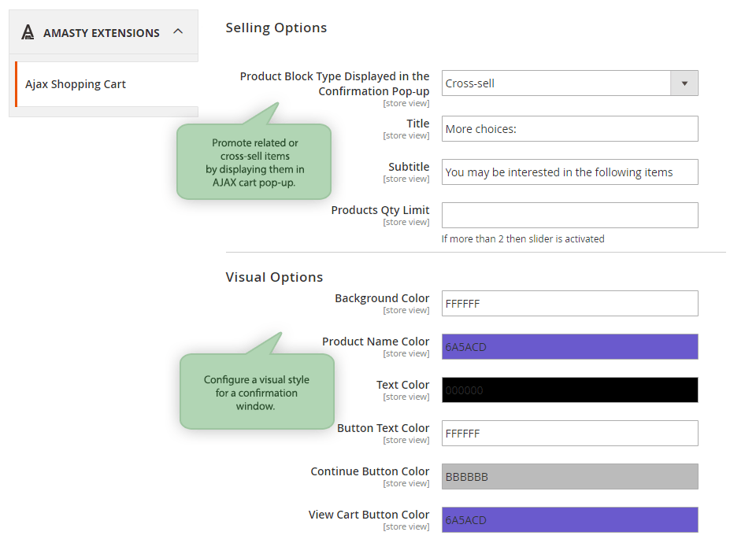Click the slider activation hint text
Image resolution: width=756 pixels, height=554 pixels.
[x=523, y=238]
